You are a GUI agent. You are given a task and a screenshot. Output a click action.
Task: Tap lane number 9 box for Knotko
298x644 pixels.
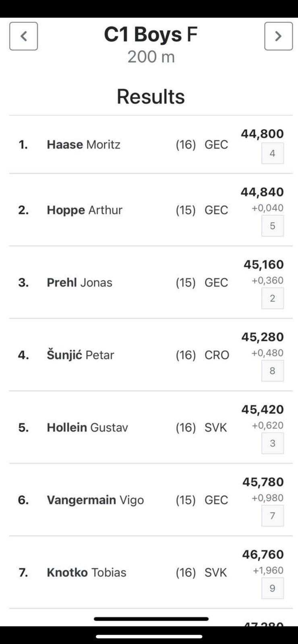click(x=273, y=588)
